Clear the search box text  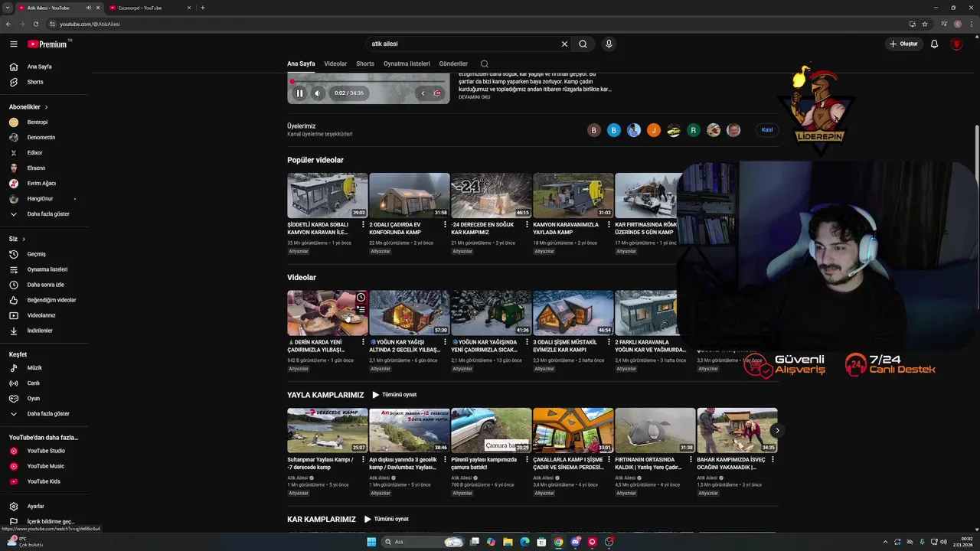564,44
